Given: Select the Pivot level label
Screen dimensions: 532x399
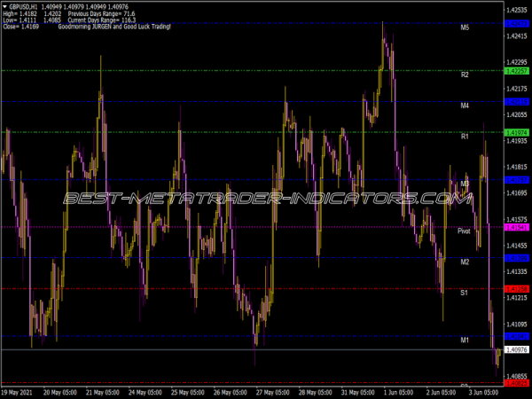Looking at the screenshot, I should 464,231.
